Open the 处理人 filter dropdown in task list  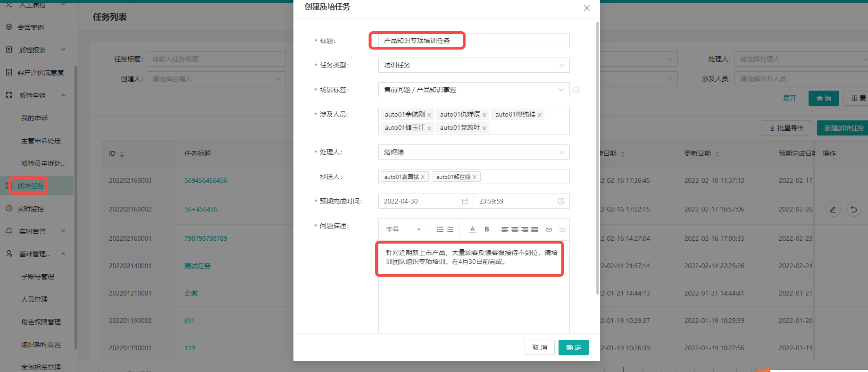pos(801,59)
